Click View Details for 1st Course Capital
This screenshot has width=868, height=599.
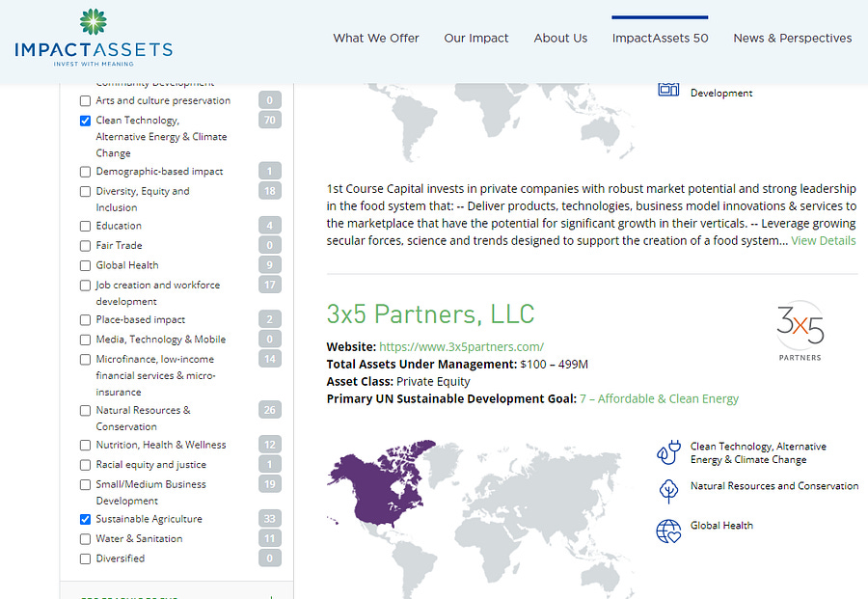tap(824, 241)
